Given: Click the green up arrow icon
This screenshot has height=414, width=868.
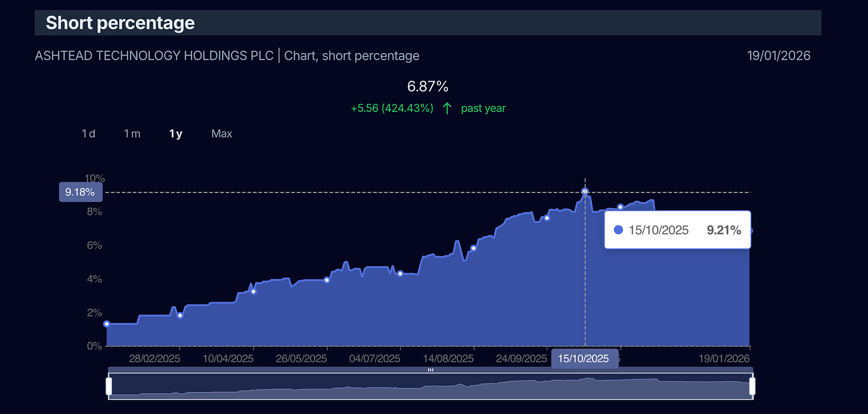Looking at the screenshot, I should pyautogui.click(x=447, y=108).
